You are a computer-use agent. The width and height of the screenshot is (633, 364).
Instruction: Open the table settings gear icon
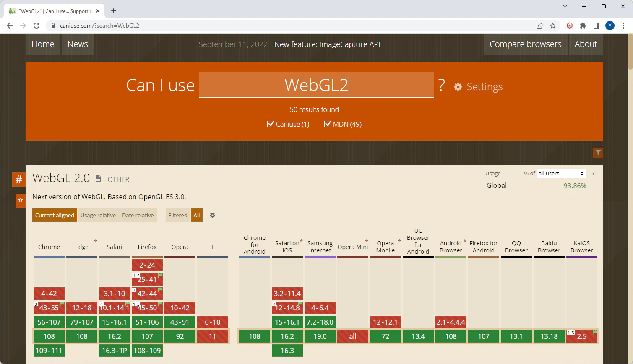(x=212, y=215)
